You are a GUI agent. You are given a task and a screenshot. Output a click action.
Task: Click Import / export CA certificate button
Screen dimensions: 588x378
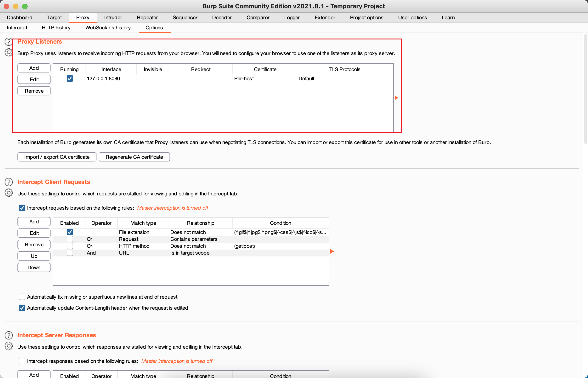pos(57,157)
